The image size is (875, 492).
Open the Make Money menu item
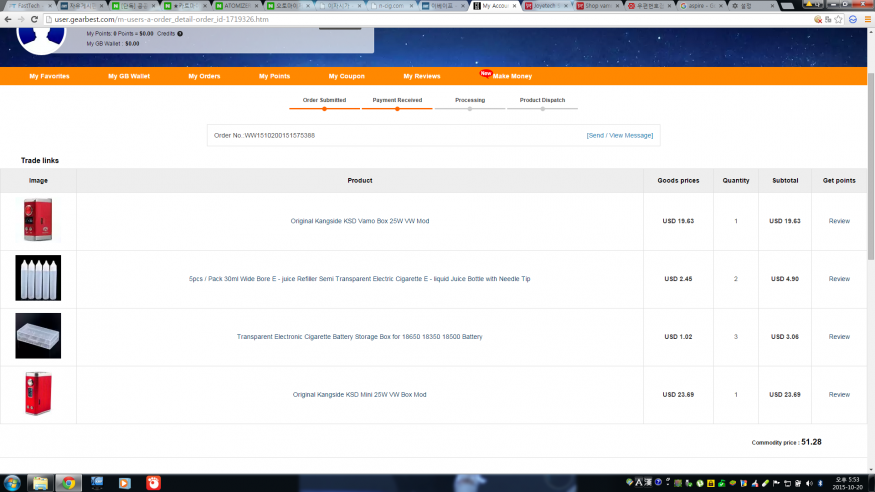[x=512, y=76]
